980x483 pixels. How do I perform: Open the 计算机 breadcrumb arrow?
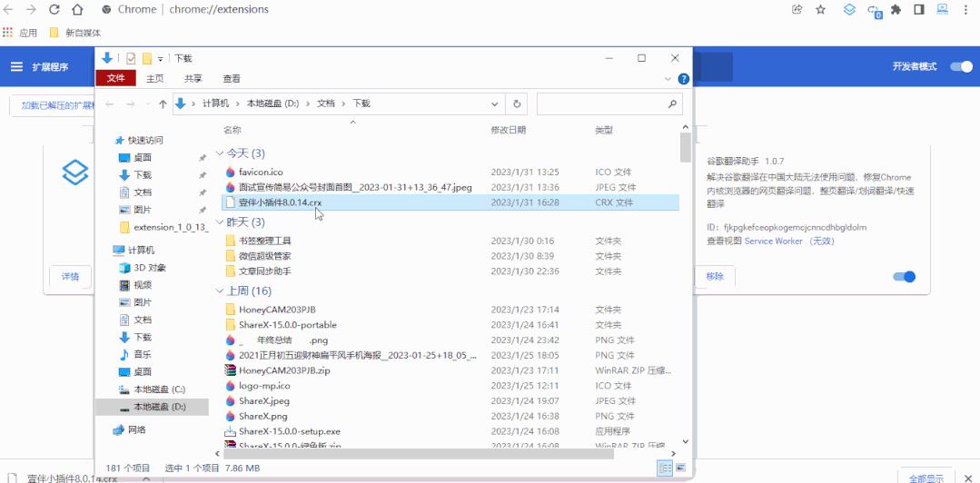click(239, 103)
